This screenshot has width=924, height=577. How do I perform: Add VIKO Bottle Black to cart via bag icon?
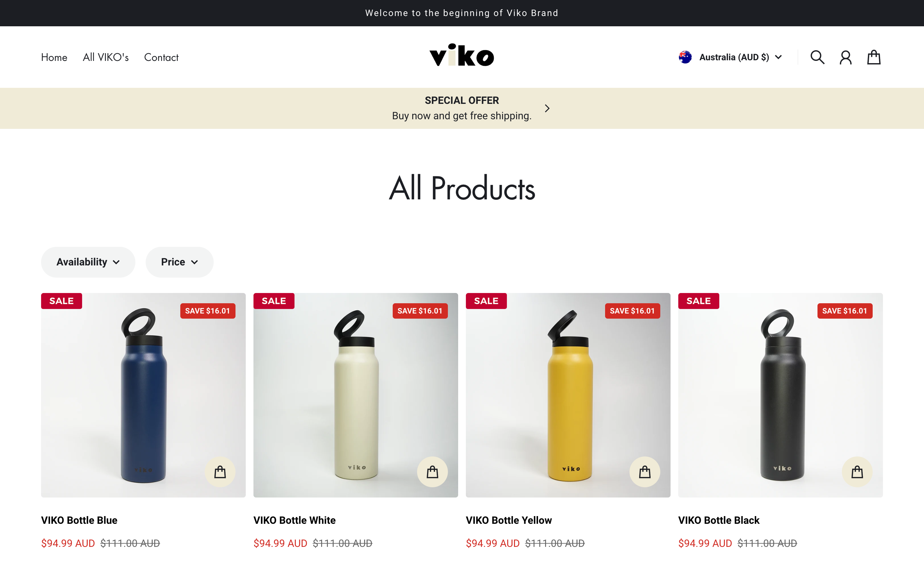pos(857,472)
